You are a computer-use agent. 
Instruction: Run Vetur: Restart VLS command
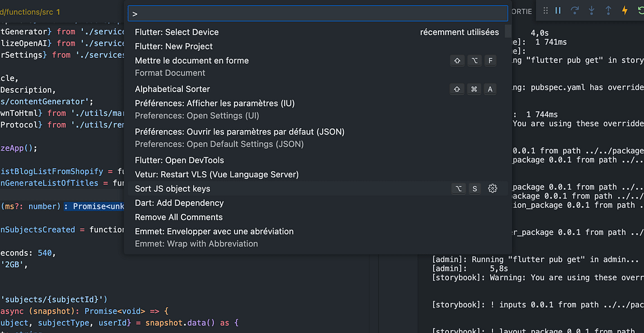click(x=318, y=175)
